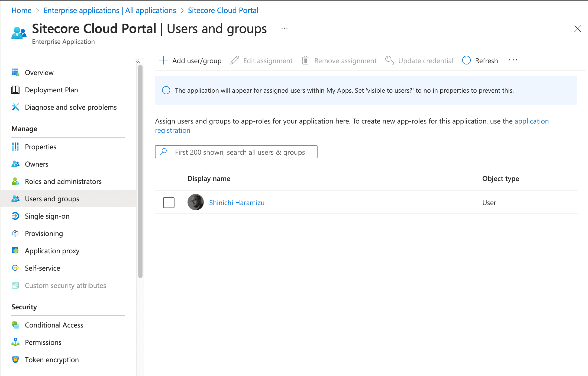588x376 pixels.
Task: Click the Token encryption shield icon
Action: click(x=15, y=359)
